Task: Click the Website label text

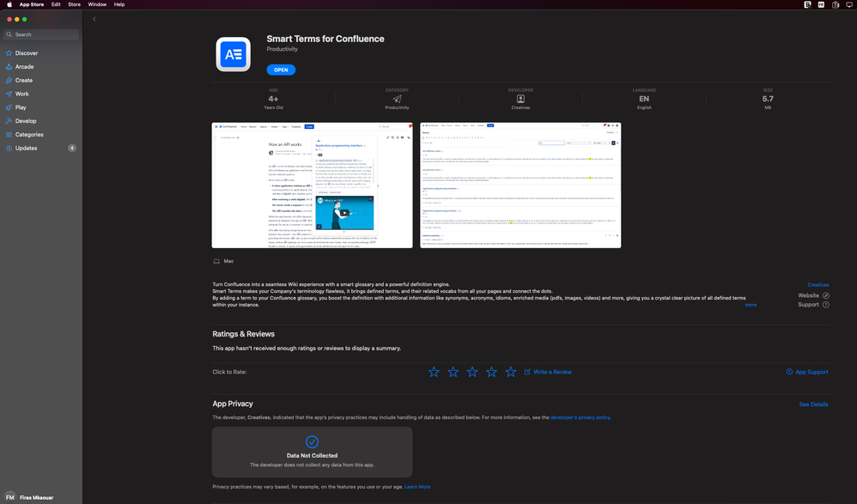Action: click(808, 295)
